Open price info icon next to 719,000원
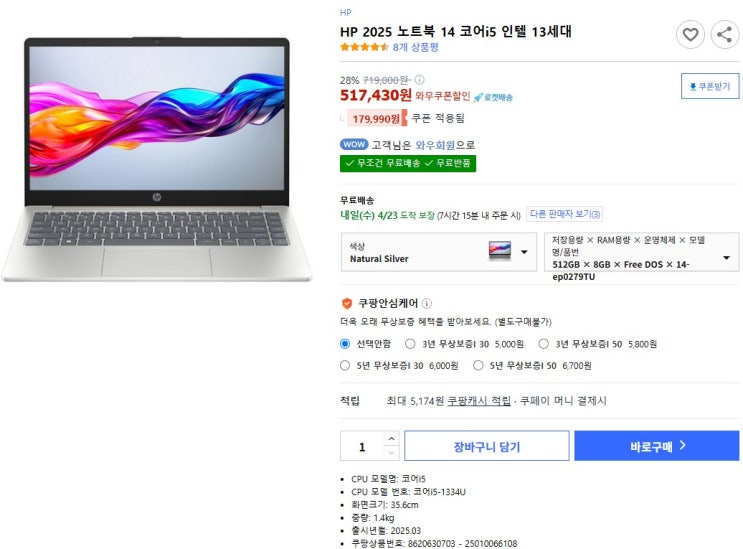The height and width of the screenshot is (549, 743). coord(419,80)
